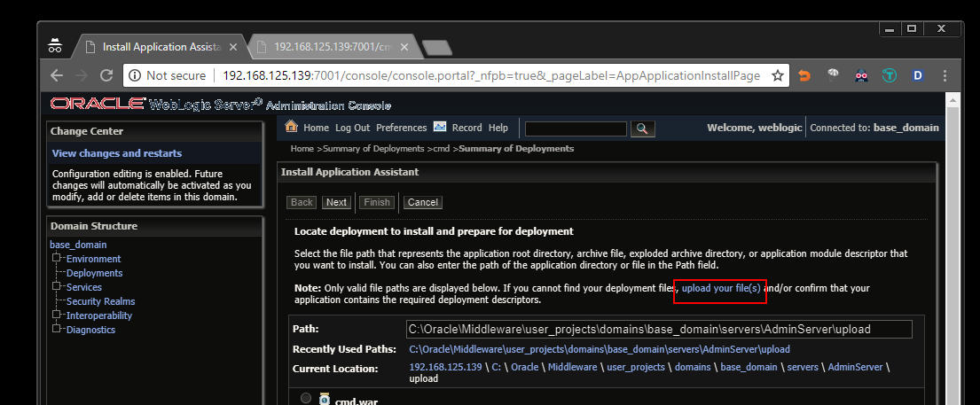Viewport: 980px width, 405px height.
Task: Open Deployments in Domain Structure
Action: point(94,273)
